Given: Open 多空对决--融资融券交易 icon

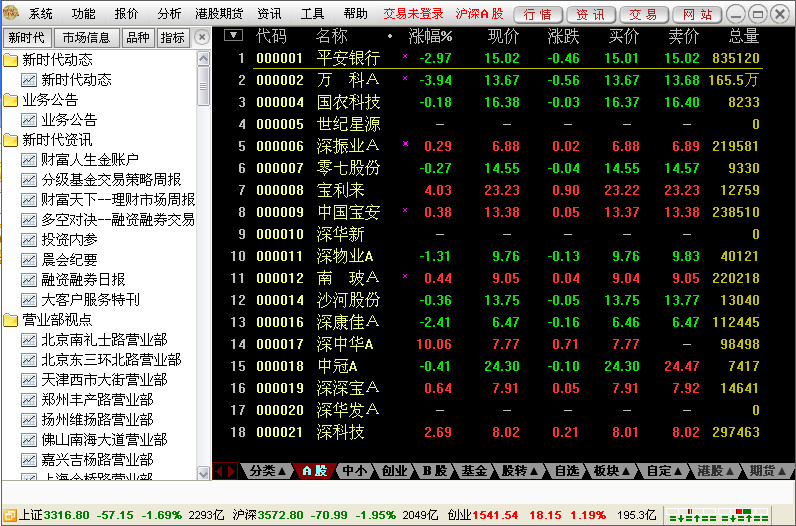Looking at the screenshot, I should tap(29, 220).
